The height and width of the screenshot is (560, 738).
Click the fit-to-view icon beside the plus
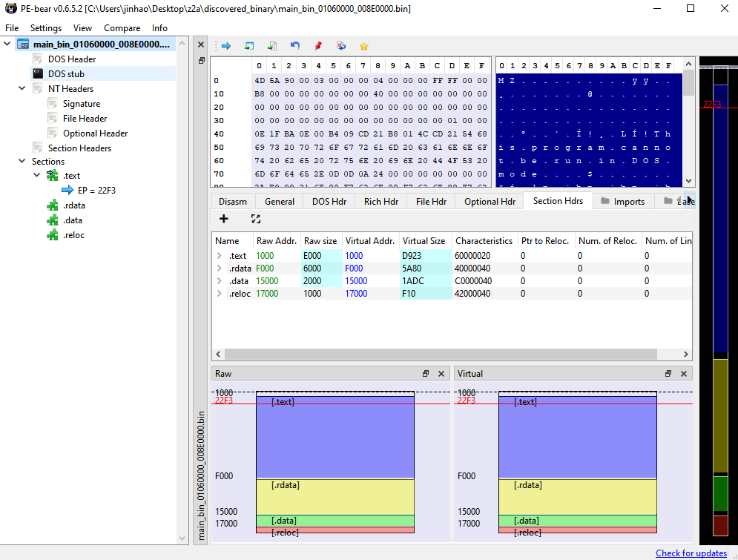pos(256,219)
